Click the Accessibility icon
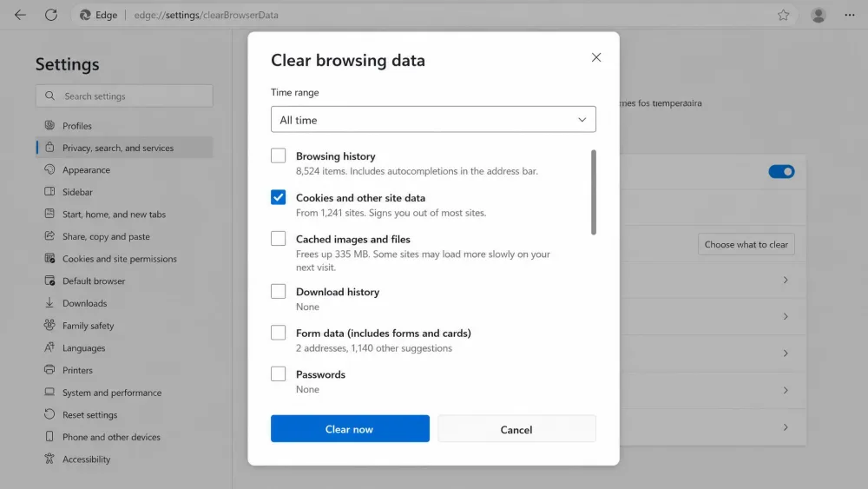This screenshot has height=489, width=868. [49, 459]
